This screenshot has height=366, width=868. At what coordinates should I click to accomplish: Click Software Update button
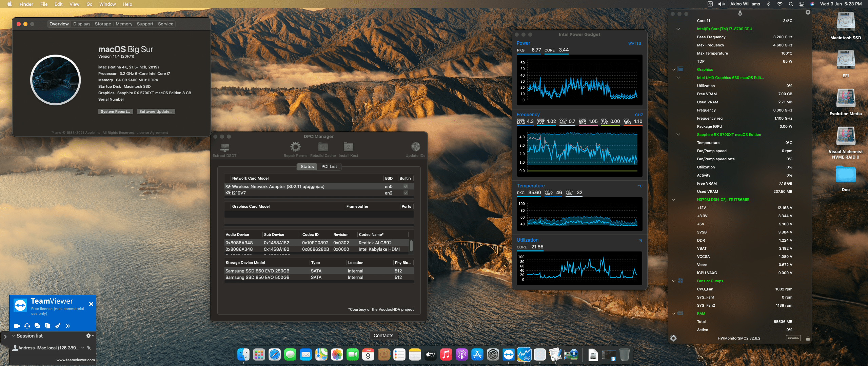(156, 111)
